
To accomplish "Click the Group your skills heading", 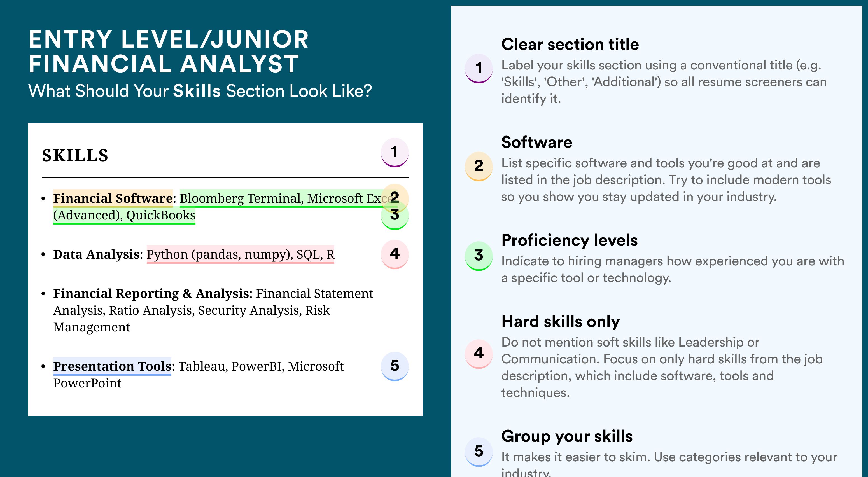I will (567, 436).
